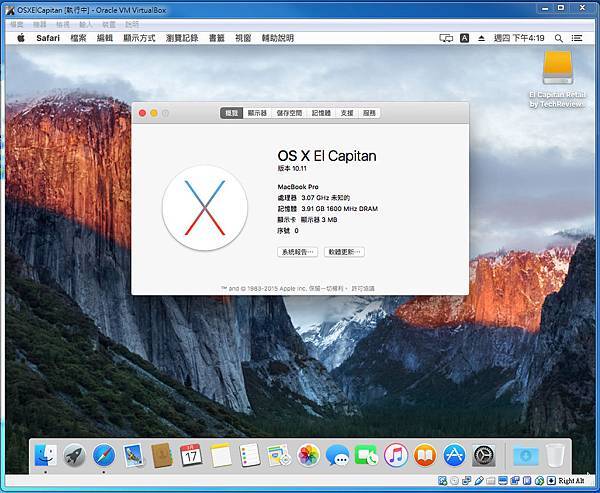
Task: Click VirtualBox display monitor status icon
Action: (x=503, y=481)
